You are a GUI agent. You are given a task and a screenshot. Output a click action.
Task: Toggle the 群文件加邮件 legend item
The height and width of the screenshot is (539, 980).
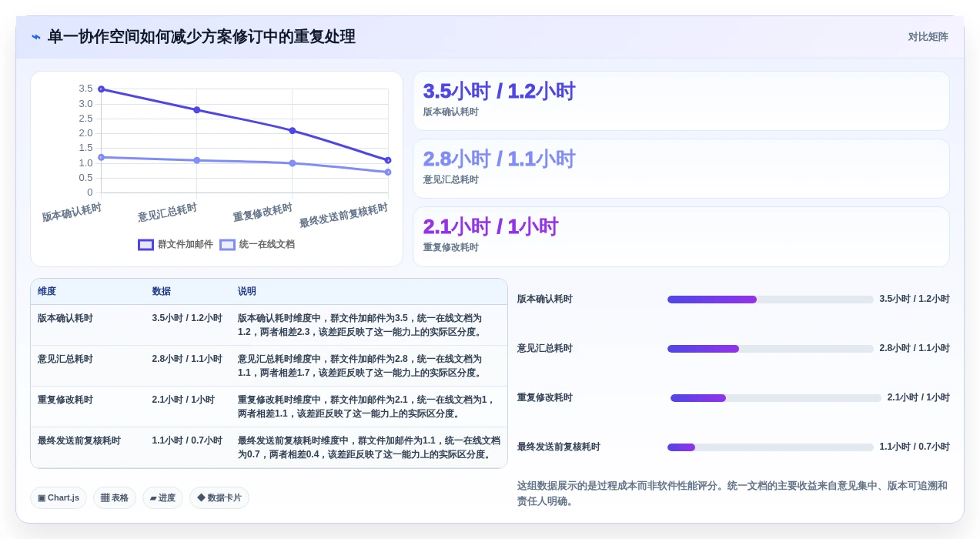pyautogui.click(x=176, y=244)
